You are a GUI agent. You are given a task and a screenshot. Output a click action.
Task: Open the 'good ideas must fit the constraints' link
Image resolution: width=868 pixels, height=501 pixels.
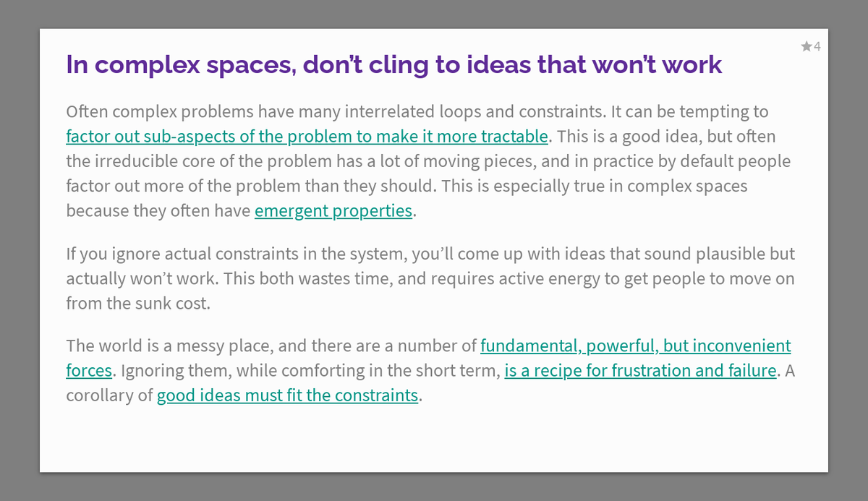287,395
